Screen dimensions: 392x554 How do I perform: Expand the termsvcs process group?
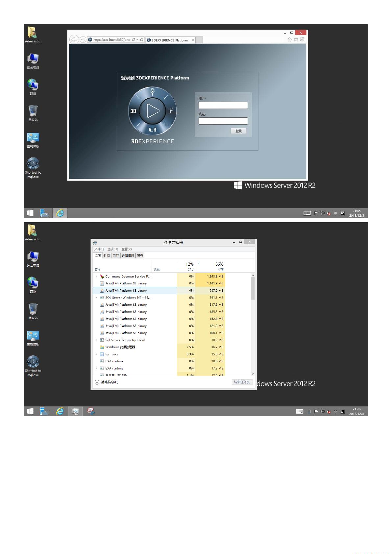pyautogui.click(x=96, y=354)
